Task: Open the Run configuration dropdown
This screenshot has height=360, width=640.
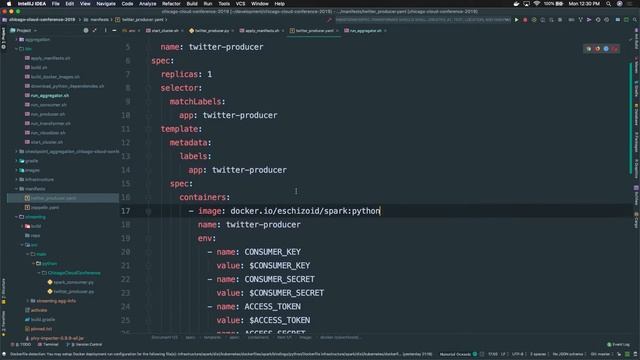Action: [423, 20]
